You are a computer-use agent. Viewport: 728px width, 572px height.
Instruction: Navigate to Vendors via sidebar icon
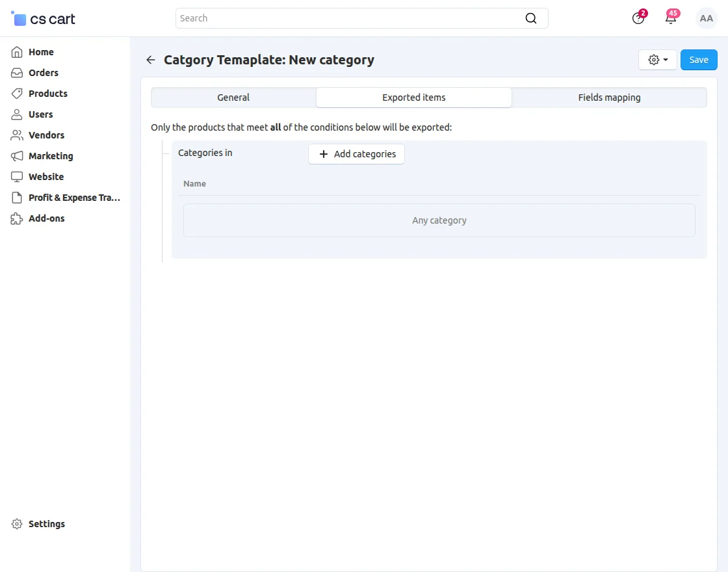(x=18, y=135)
